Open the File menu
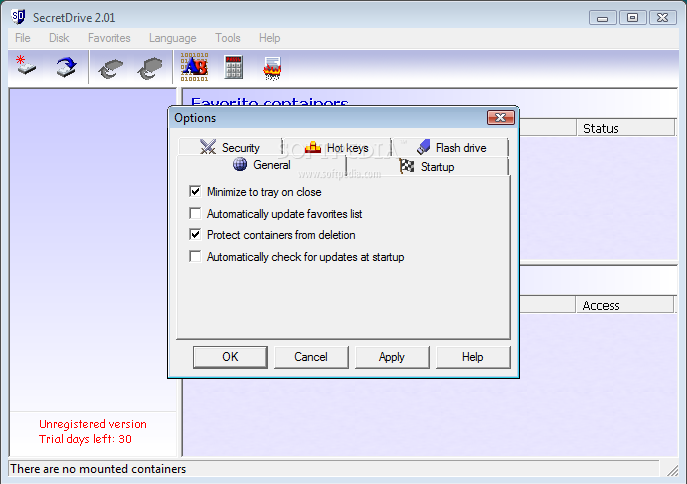The width and height of the screenshot is (687, 484). 23,38
